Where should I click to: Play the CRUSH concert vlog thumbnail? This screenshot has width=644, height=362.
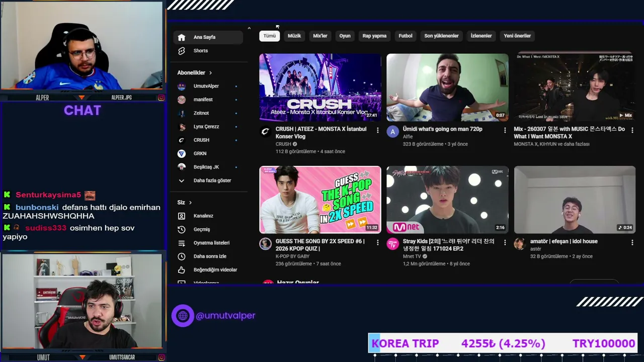[x=320, y=87]
